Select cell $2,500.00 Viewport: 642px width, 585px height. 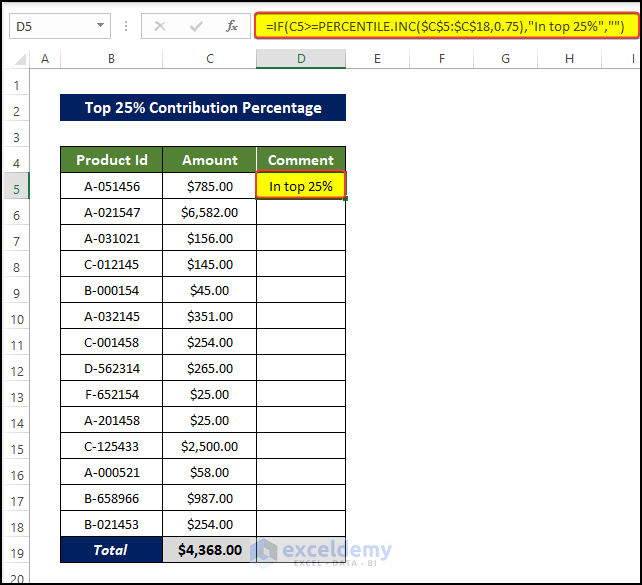[x=210, y=446]
